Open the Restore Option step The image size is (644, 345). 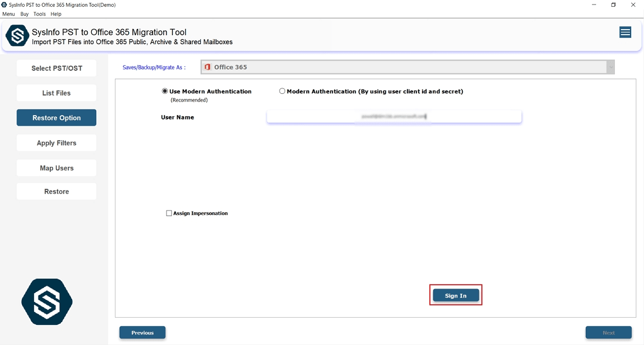click(56, 118)
